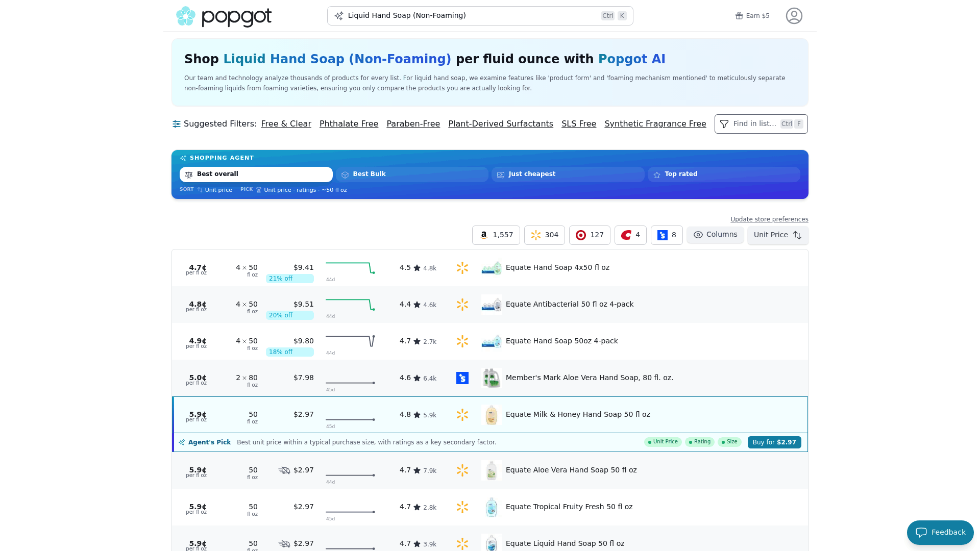Viewport: 980px width, 551px height.
Task: Click the 4.8 star rating on Milk & Honey row
Action: (418, 415)
